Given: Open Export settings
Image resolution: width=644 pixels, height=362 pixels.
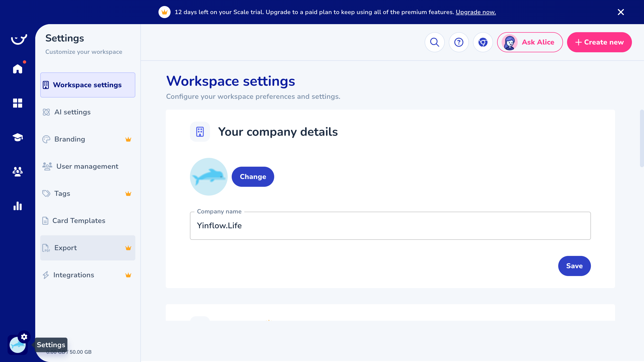Looking at the screenshot, I should (65, 248).
